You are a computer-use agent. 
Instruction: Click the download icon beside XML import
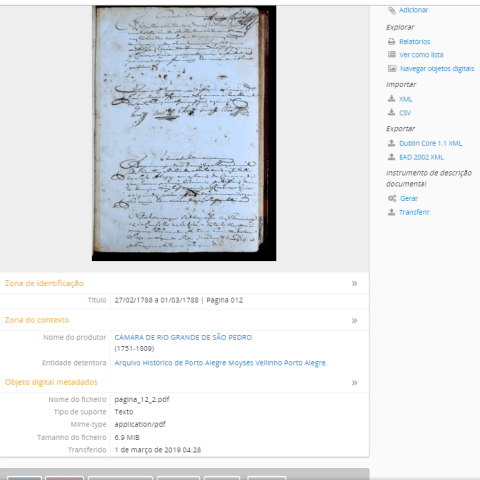coord(392,99)
